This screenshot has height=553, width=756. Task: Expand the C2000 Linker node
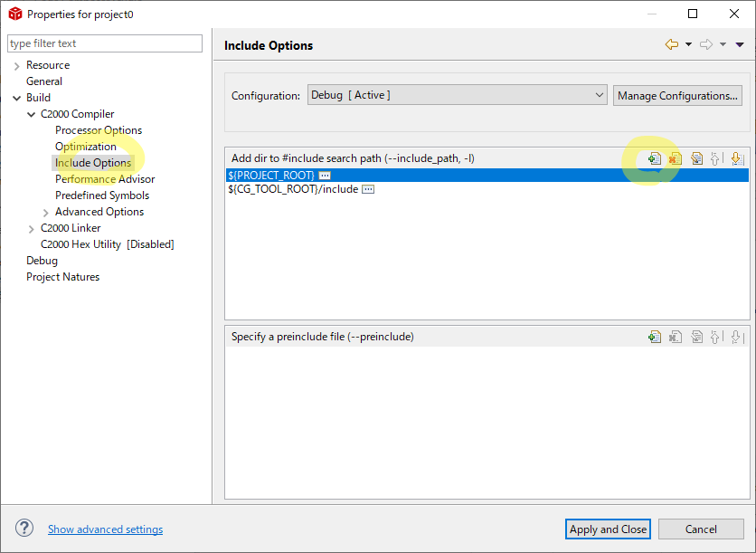[x=31, y=228]
